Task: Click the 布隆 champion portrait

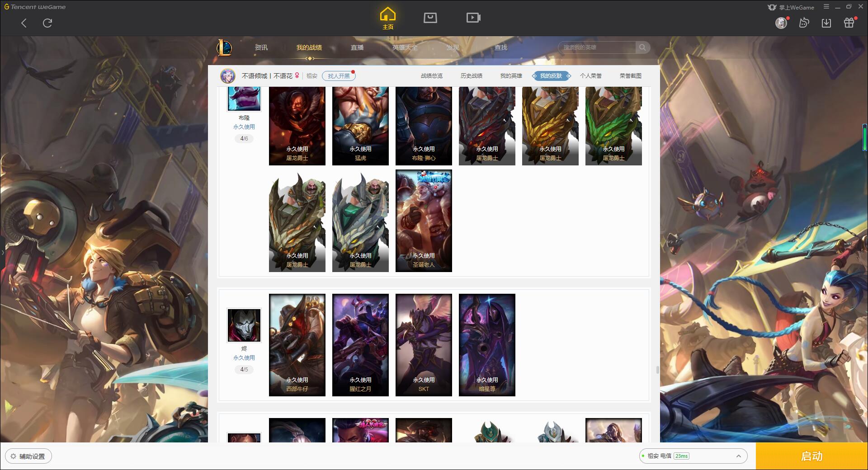Action: 244,99
